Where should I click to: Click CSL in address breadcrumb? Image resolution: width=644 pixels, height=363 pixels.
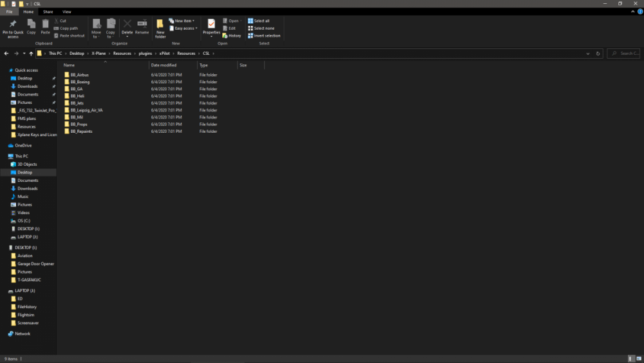pyautogui.click(x=206, y=54)
